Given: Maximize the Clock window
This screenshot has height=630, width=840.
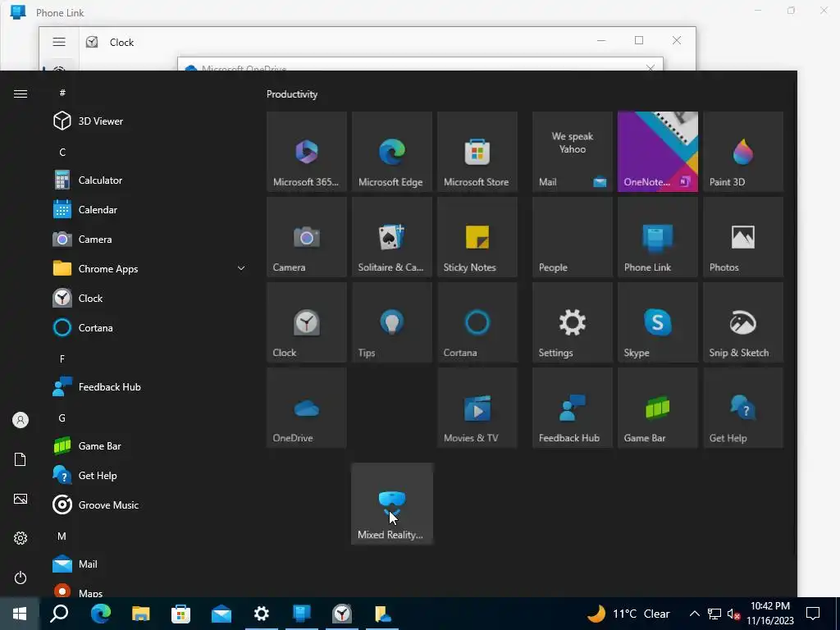Looking at the screenshot, I should (x=638, y=40).
